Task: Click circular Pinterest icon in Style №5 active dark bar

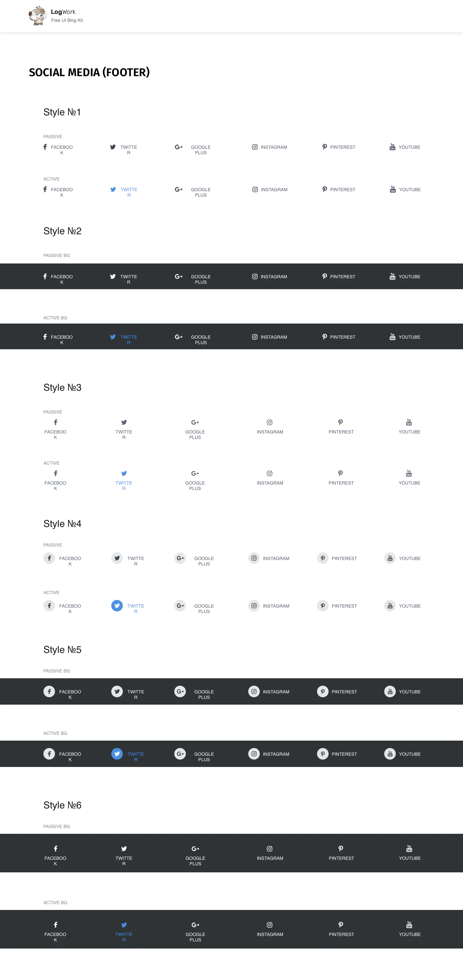Action: 322,754
